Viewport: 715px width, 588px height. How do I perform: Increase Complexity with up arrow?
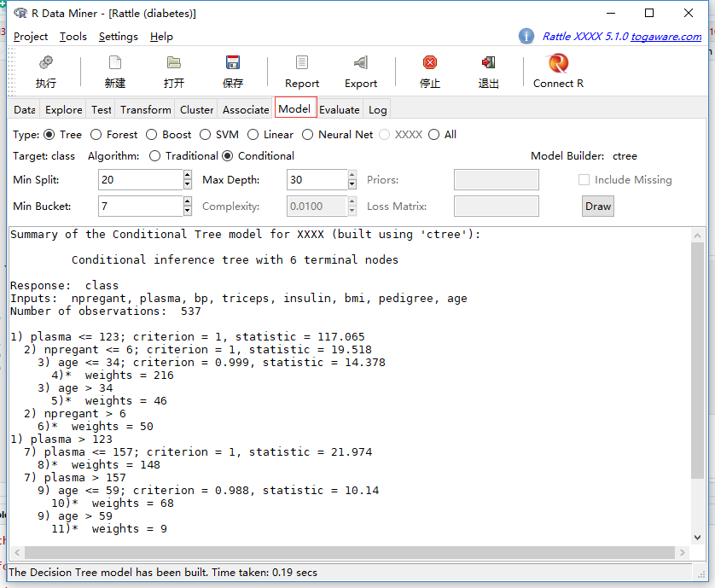coord(352,201)
